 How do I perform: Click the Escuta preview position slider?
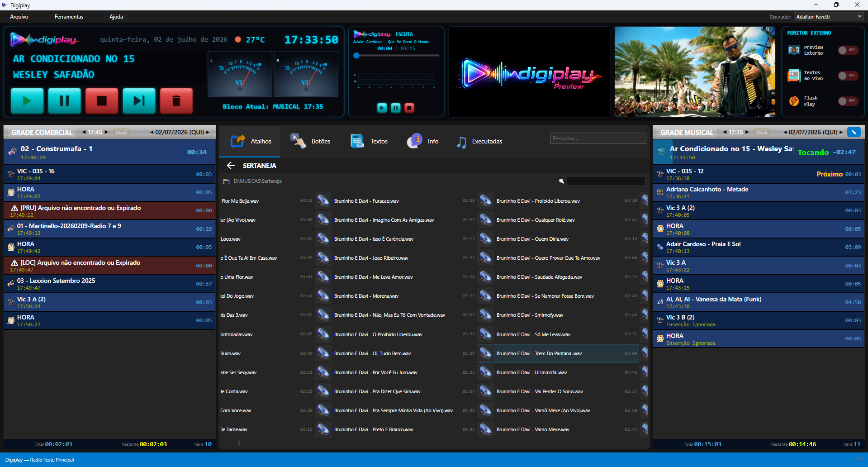point(396,56)
